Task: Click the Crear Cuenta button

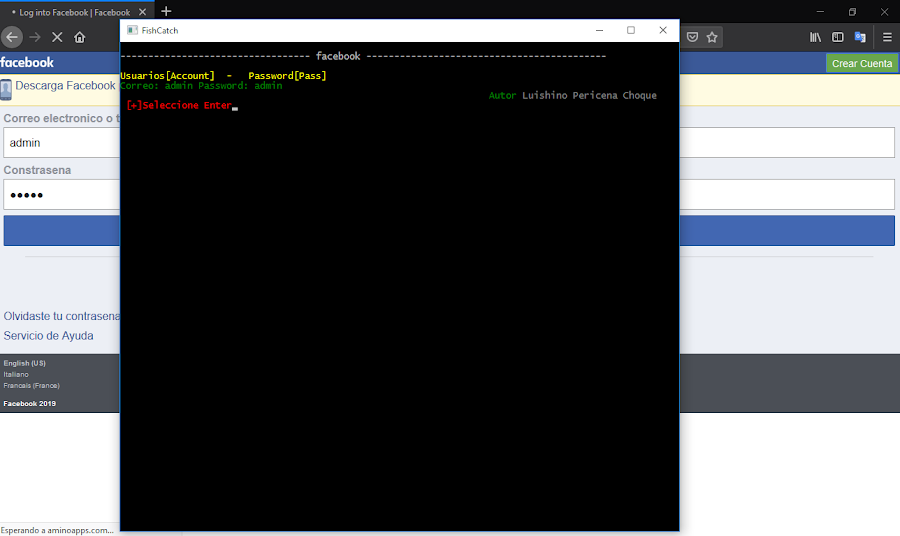Action: pyautogui.click(x=862, y=64)
